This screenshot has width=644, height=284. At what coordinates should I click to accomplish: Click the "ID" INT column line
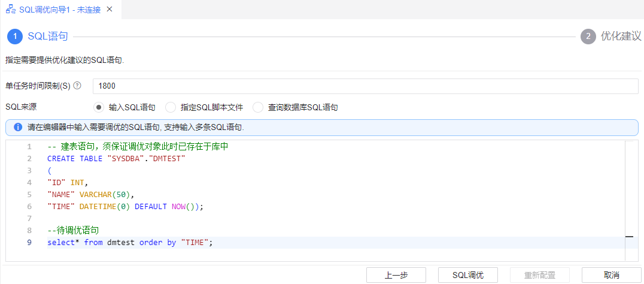pos(68,183)
